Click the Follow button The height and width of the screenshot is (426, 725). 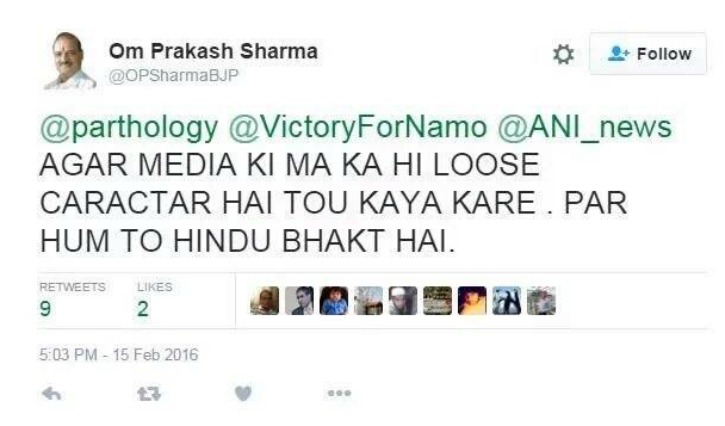648,54
